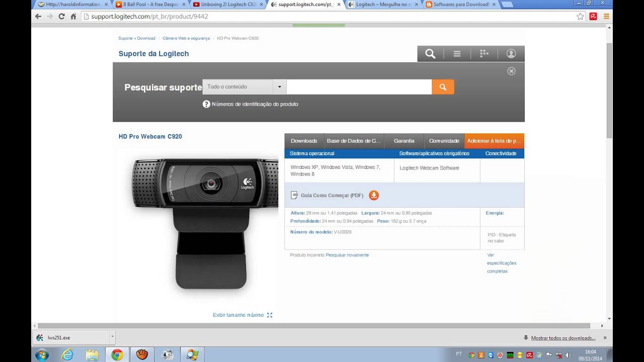644x362 pixels.
Task: Click the vertical page scrollbar thumb
Action: point(609,90)
